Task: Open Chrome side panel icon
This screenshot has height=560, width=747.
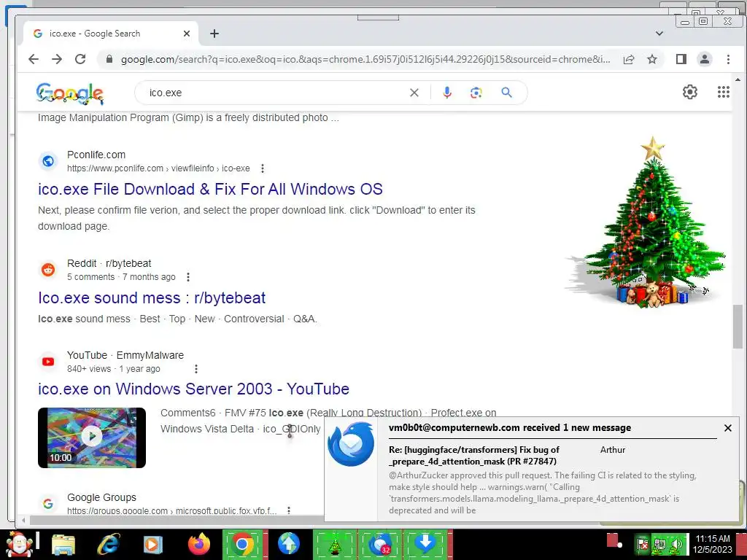Action: click(681, 59)
